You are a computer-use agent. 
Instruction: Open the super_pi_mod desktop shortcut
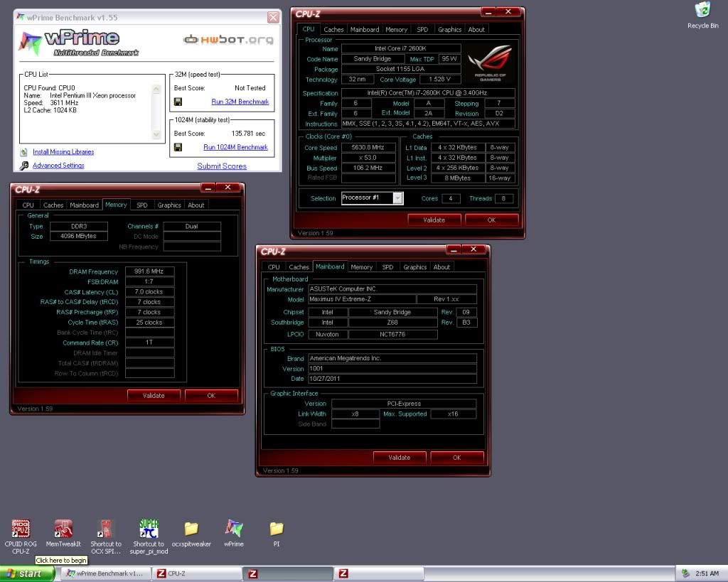pos(149,529)
